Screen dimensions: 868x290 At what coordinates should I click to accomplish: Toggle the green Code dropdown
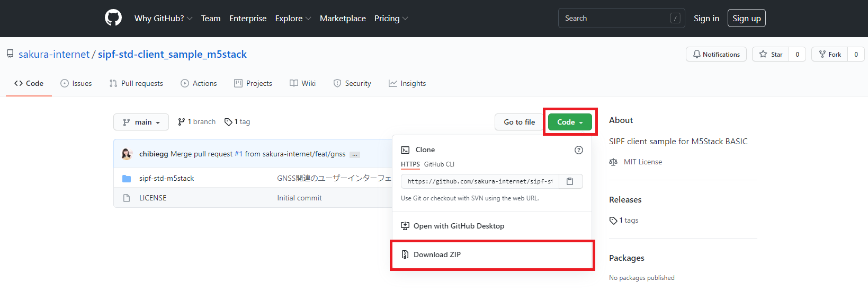pyautogui.click(x=570, y=122)
